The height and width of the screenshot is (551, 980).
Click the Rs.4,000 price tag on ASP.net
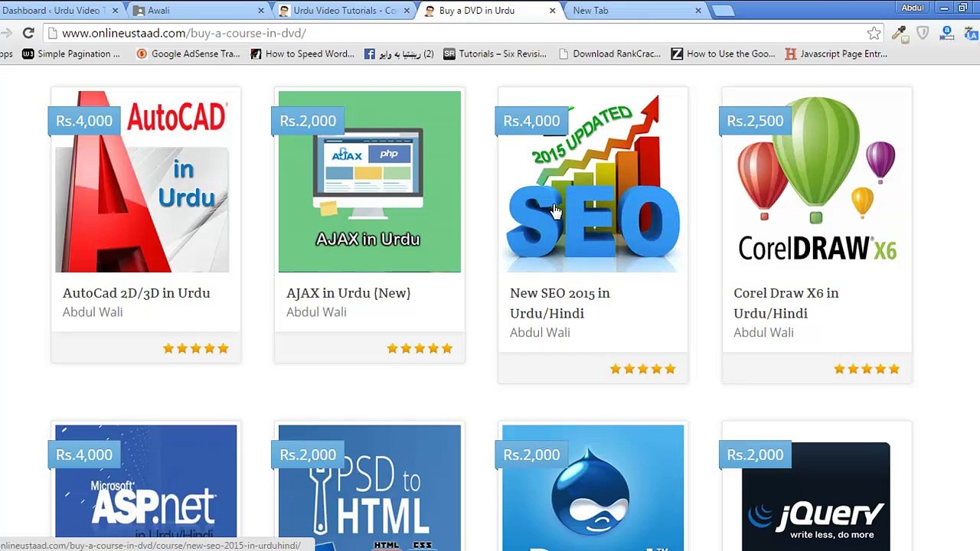[84, 455]
